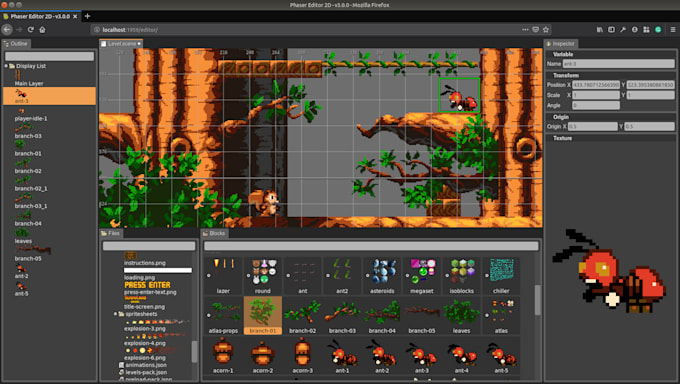Open animations.json in Files
This screenshot has width=680, height=384.
[145, 365]
